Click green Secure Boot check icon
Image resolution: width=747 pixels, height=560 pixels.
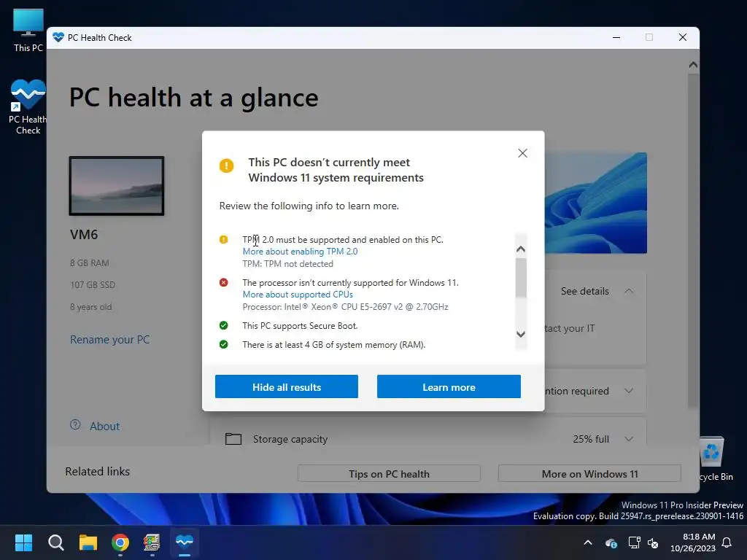pos(223,325)
